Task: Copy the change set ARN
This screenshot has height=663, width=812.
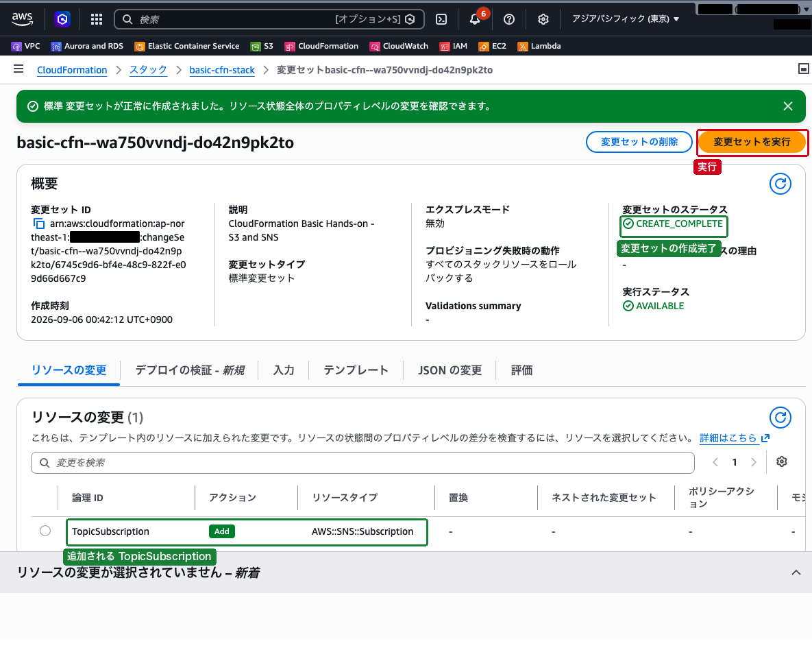Action: (39, 224)
